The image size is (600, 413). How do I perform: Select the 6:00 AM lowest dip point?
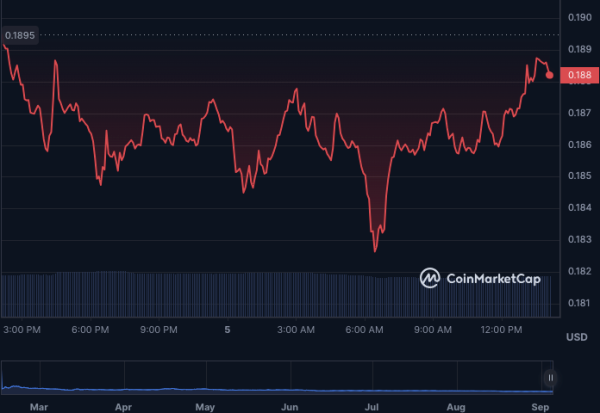click(376, 250)
